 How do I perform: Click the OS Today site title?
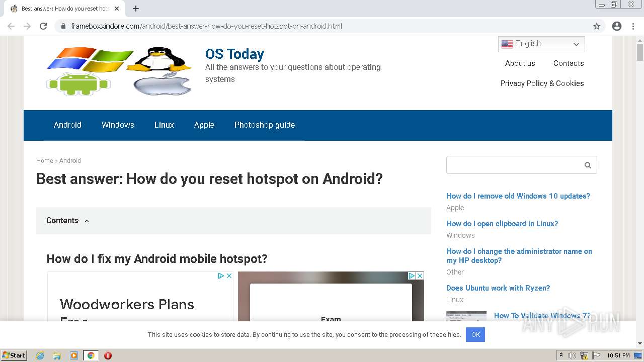pyautogui.click(x=234, y=54)
